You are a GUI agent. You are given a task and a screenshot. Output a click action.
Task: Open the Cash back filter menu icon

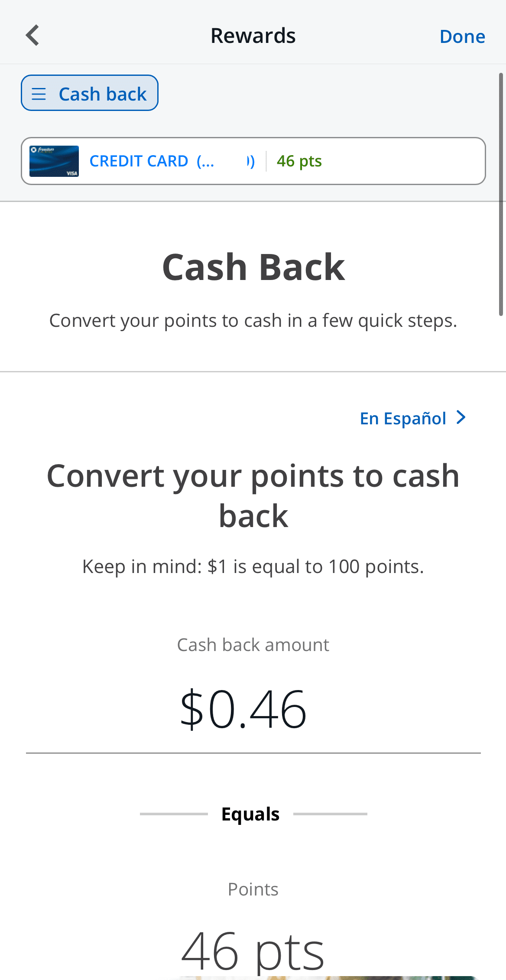[39, 93]
